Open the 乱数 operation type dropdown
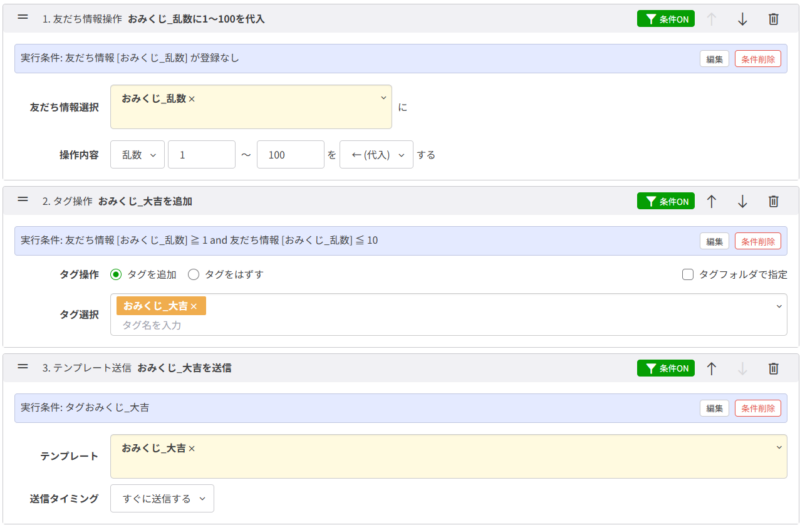800x525 pixels. tap(137, 155)
